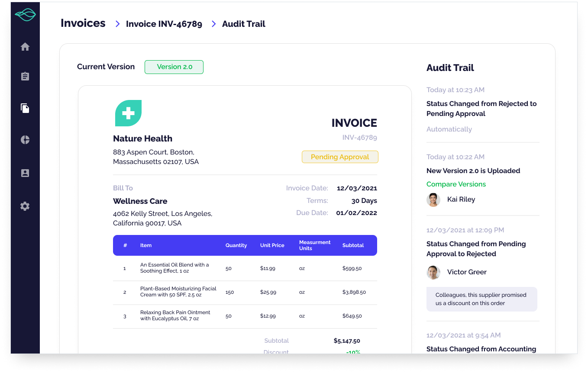This screenshot has height=373, width=588.
Task: Click the Version 2.0 badge
Action: click(174, 67)
